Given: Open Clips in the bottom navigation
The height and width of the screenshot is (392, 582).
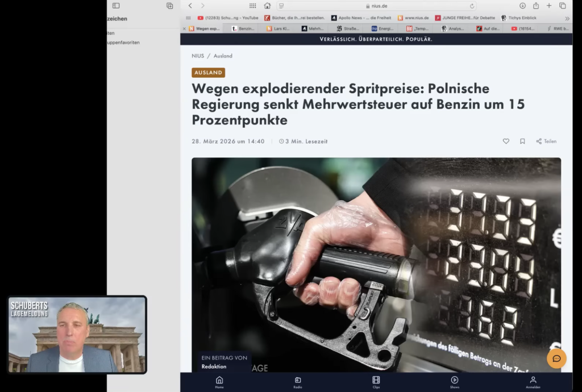Looking at the screenshot, I should click(x=376, y=382).
